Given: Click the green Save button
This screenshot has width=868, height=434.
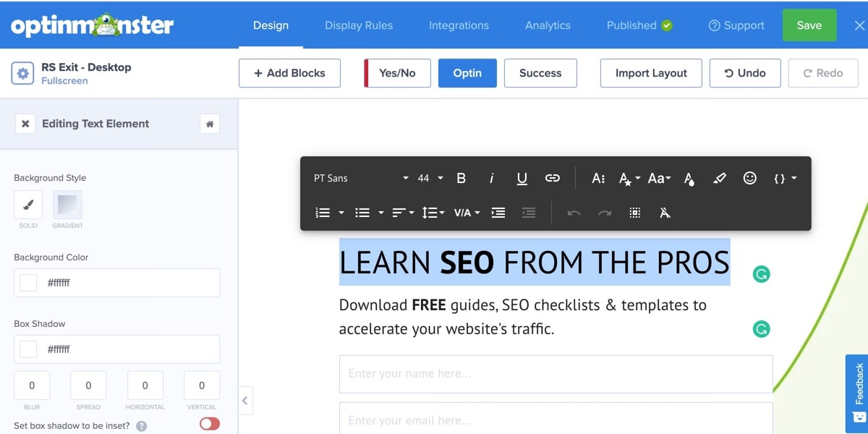Looking at the screenshot, I should click(809, 25).
